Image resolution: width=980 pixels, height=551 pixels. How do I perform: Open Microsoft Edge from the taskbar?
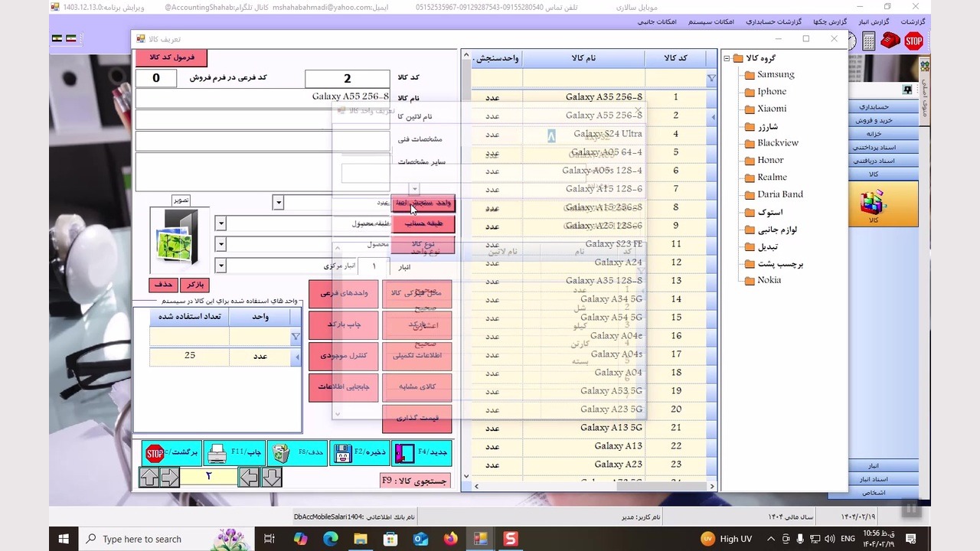tap(330, 539)
